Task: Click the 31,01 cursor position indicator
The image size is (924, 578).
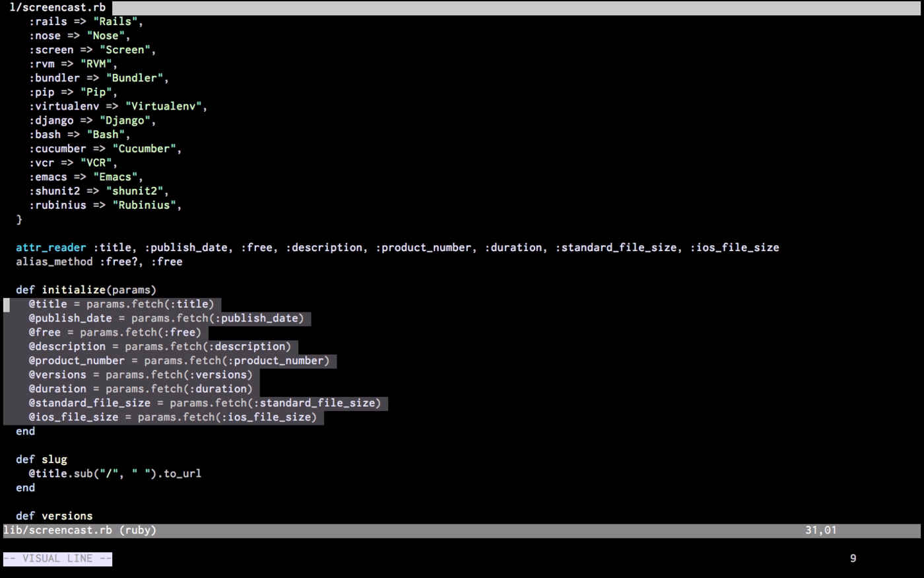Action: pos(820,530)
